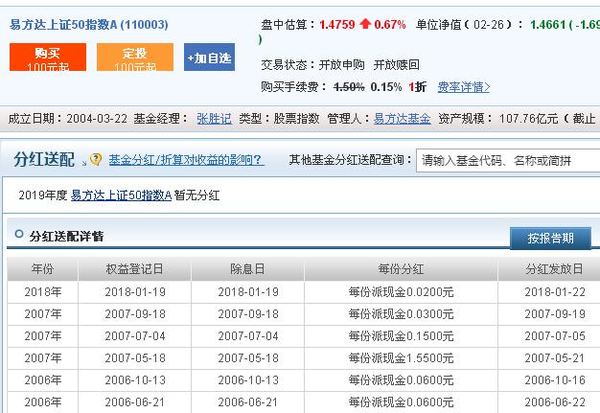Open 基金分红/折算对收益的影响? link

(x=186, y=160)
